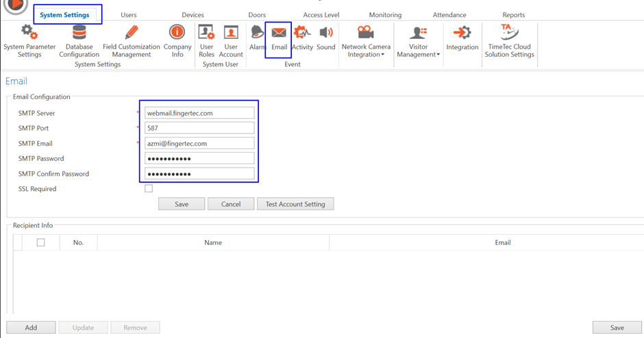Viewport: 644px width, 338px height.
Task: Click Add recipient button
Action: [x=31, y=327]
